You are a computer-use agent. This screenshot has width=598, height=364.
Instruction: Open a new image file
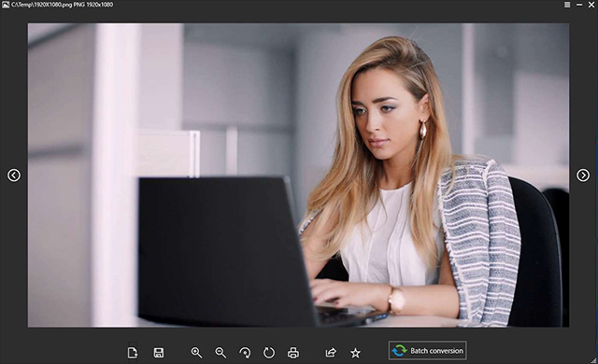click(133, 353)
